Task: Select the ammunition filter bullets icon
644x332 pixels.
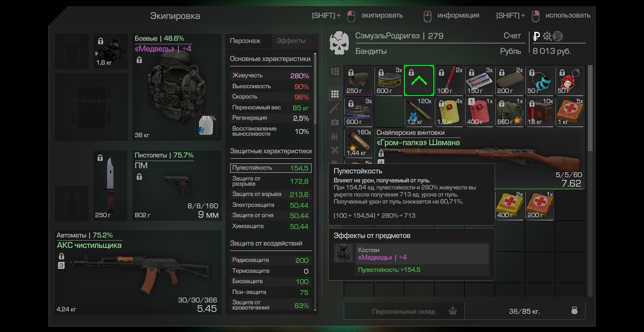Action: click(x=335, y=137)
